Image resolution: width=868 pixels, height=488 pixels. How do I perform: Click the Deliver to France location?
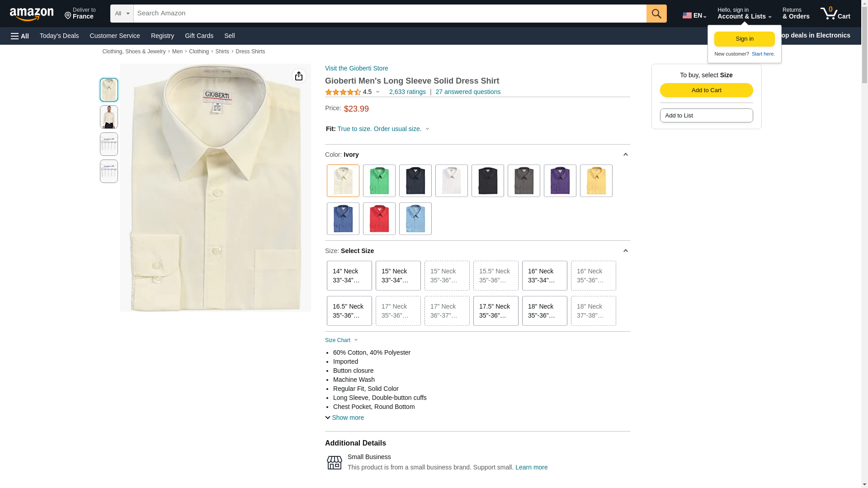80,14
